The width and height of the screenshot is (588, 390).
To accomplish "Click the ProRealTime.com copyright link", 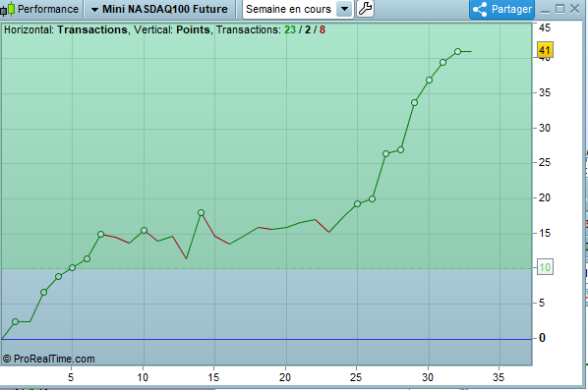I will click(49, 359).
